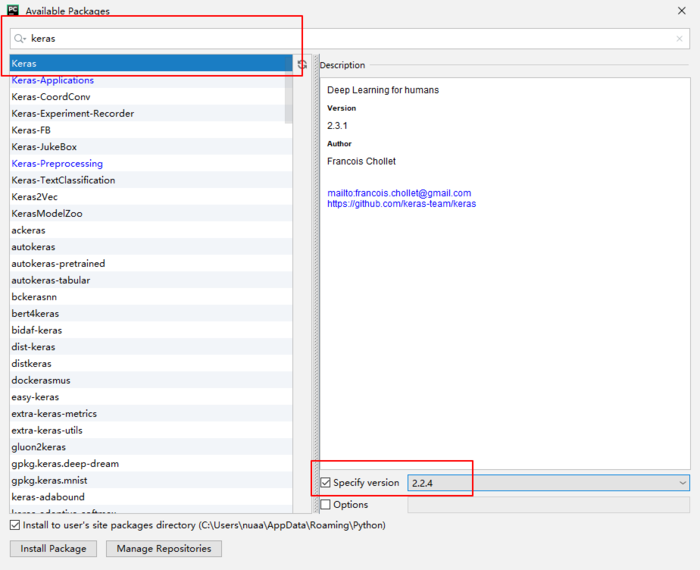Enable the Options checkbox
Image resolution: width=700 pixels, height=570 pixels.
326,504
